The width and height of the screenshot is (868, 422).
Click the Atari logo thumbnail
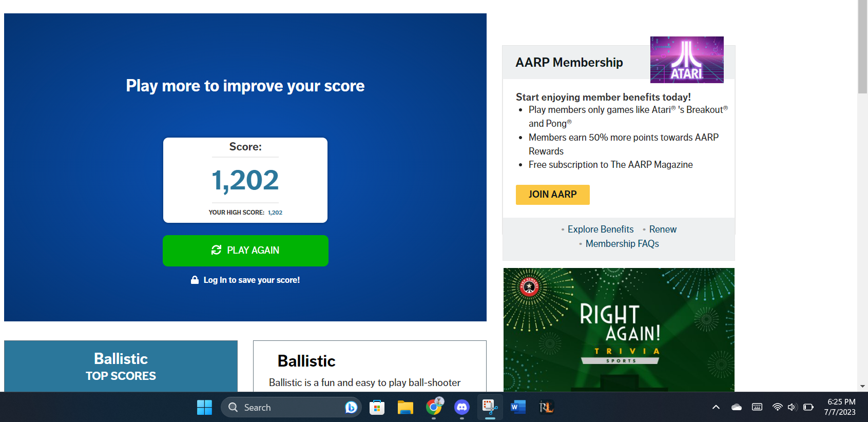coord(687,60)
